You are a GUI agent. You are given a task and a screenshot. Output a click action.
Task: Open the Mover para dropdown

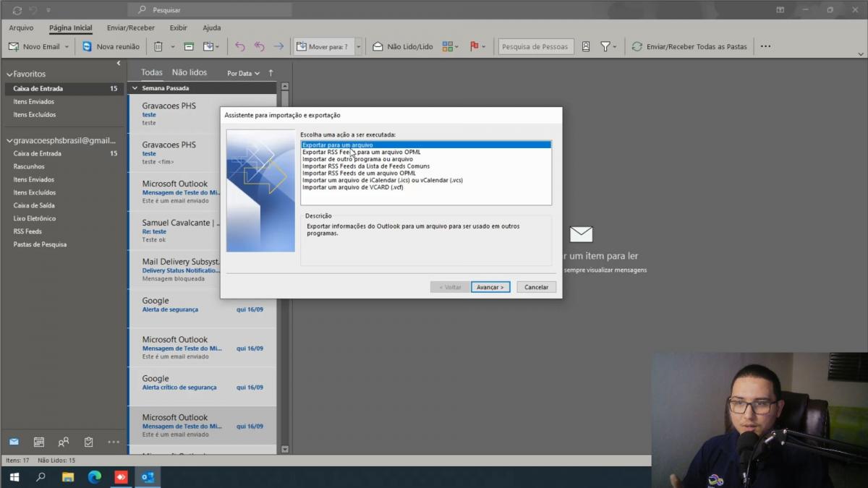[x=357, y=46]
